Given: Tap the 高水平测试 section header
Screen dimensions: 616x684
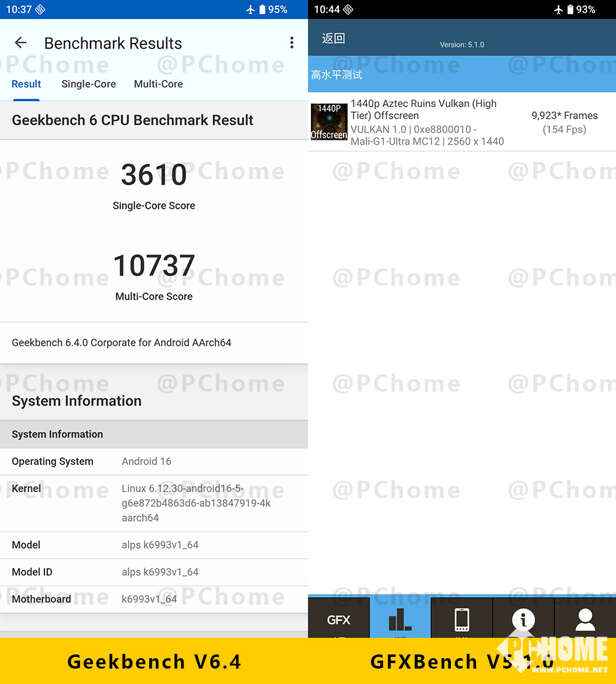Looking at the screenshot, I should (x=337, y=75).
